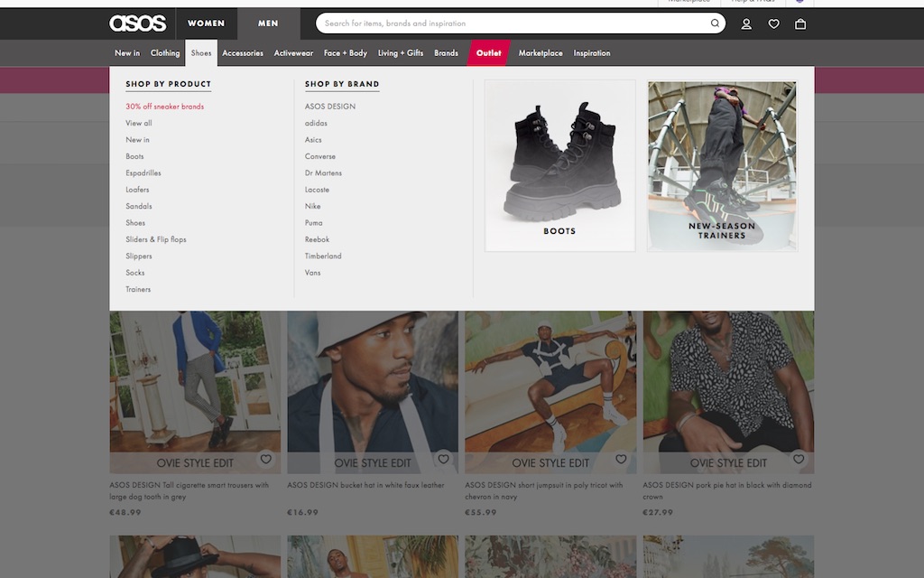Save the pork pie hat with heart icon
924x578 pixels.
tap(799, 459)
